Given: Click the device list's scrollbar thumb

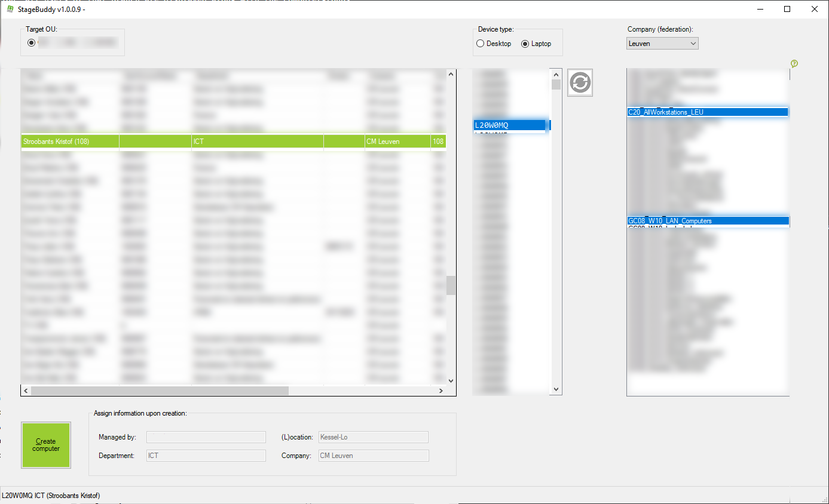Looking at the screenshot, I should click(x=556, y=84).
